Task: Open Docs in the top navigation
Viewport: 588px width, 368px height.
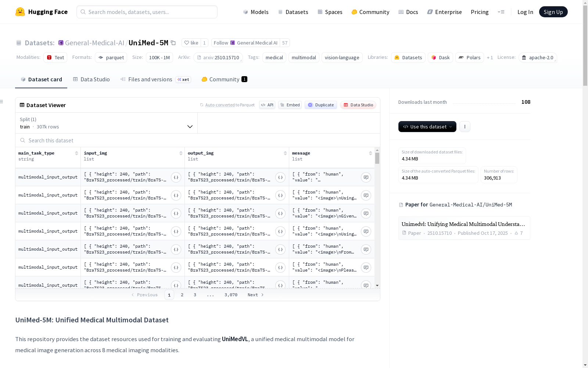Action: pos(408,12)
